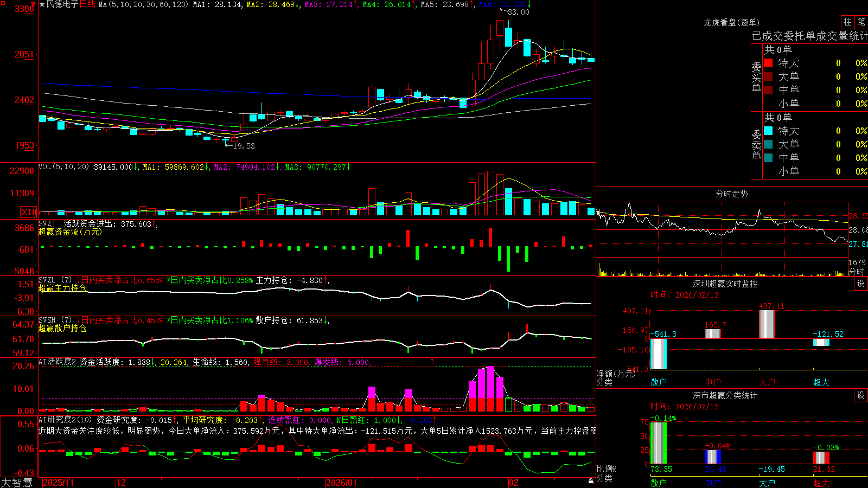868x488 pixels.
Task: Click the 强势线: 3.000 label
Action: coord(280,362)
